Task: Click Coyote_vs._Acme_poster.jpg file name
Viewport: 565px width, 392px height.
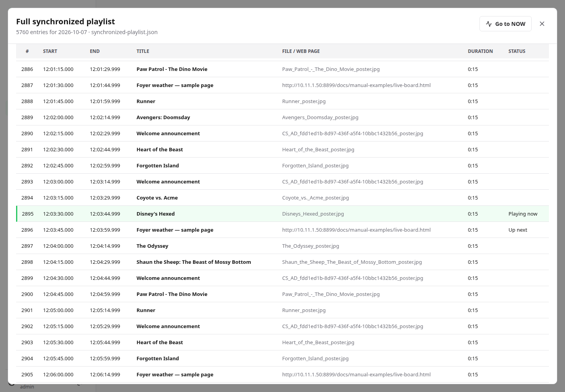Action: tap(315, 198)
